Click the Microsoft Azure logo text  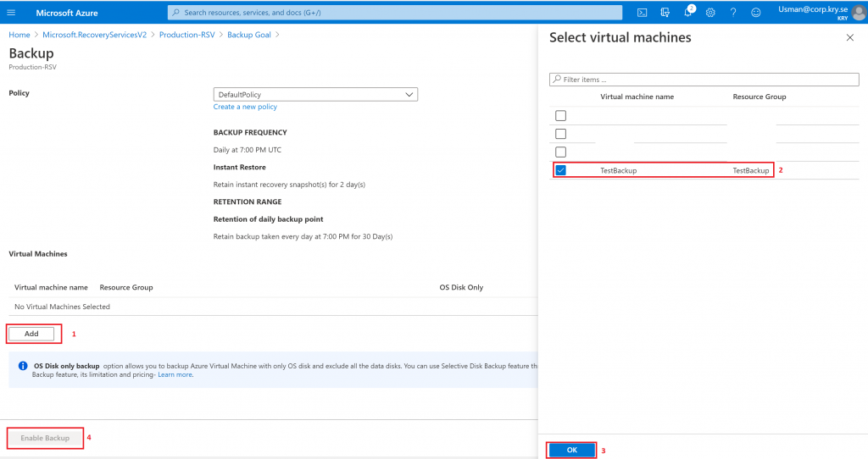(x=66, y=13)
